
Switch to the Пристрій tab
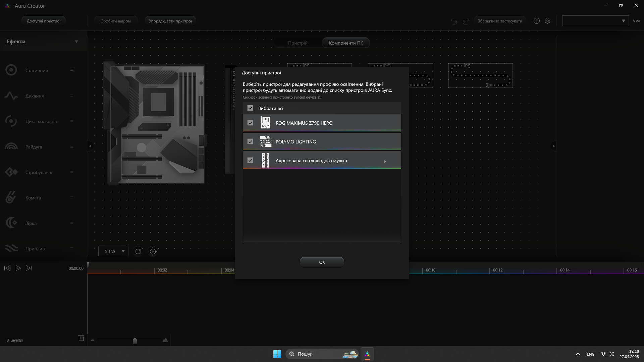pos(298,43)
